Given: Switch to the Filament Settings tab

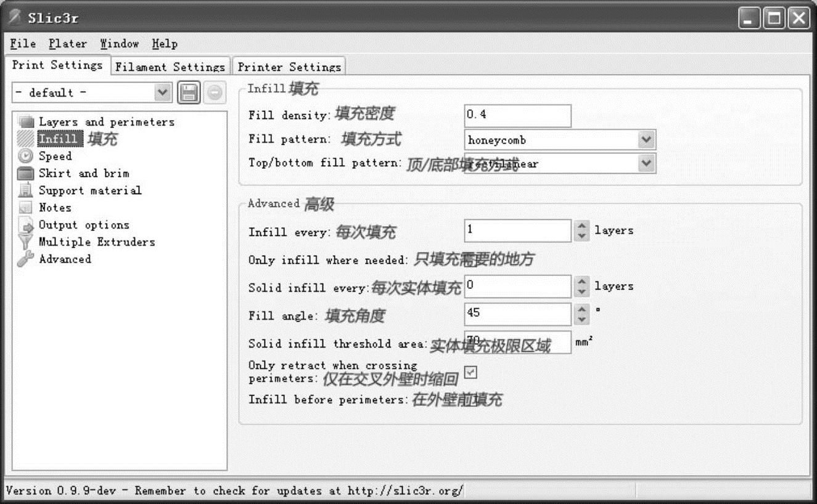Looking at the screenshot, I should (170, 67).
